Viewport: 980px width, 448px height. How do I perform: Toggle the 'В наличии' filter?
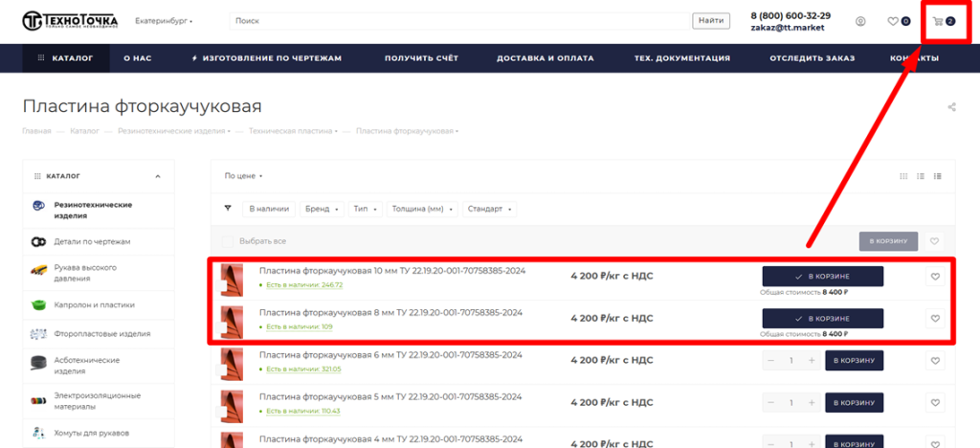click(x=269, y=209)
